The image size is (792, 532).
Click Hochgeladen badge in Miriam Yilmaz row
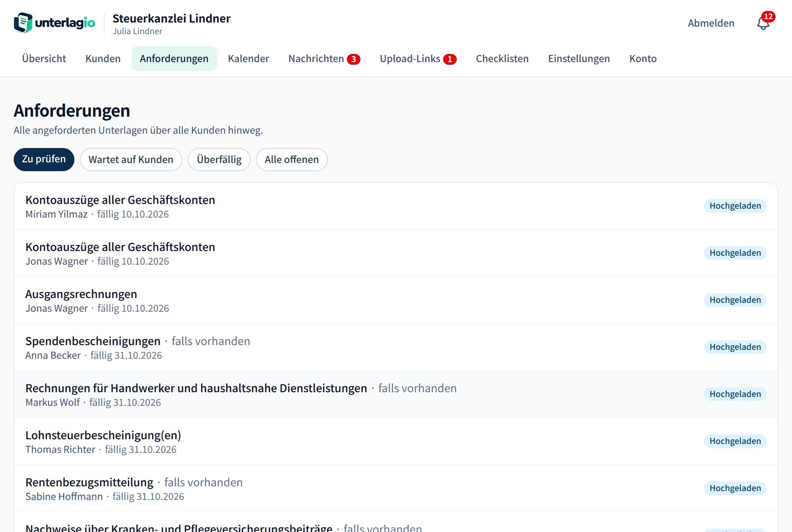tap(735, 206)
